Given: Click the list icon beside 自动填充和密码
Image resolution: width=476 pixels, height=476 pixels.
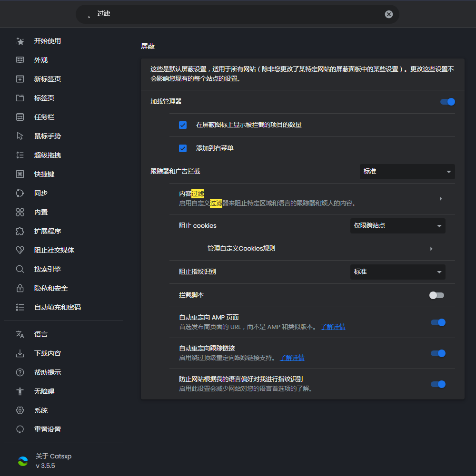Looking at the screenshot, I should click(20, 307).
